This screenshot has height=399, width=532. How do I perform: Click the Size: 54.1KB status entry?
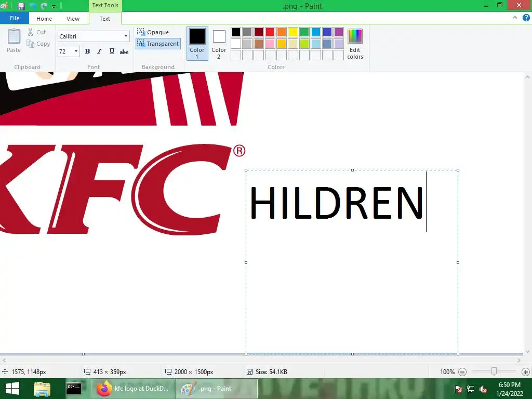point(267,372)
